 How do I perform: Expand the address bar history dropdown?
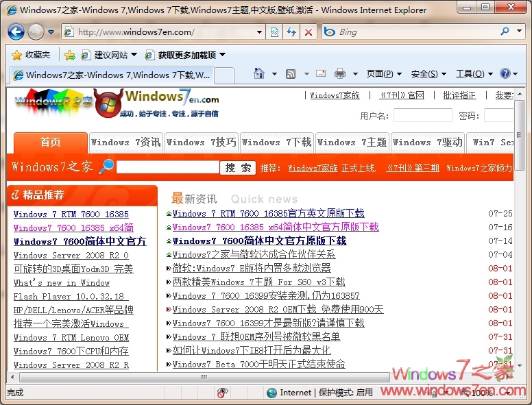click(x=259, y=32)
